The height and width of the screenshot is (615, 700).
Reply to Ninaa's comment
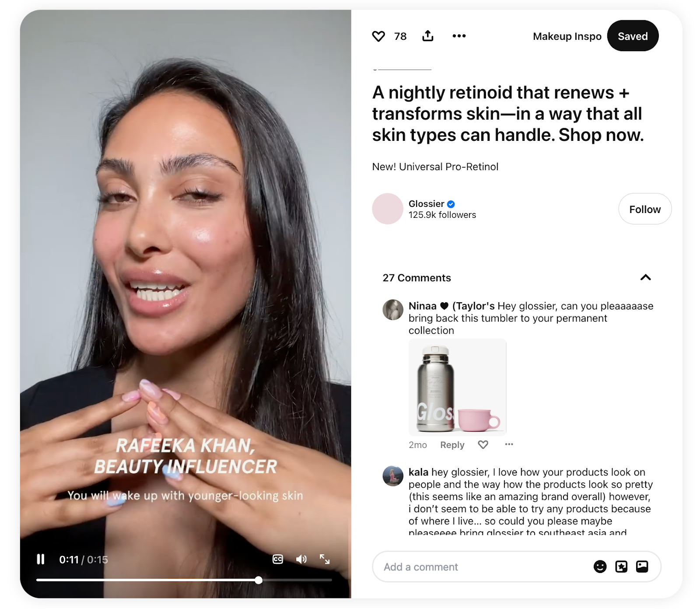[452, 445]
